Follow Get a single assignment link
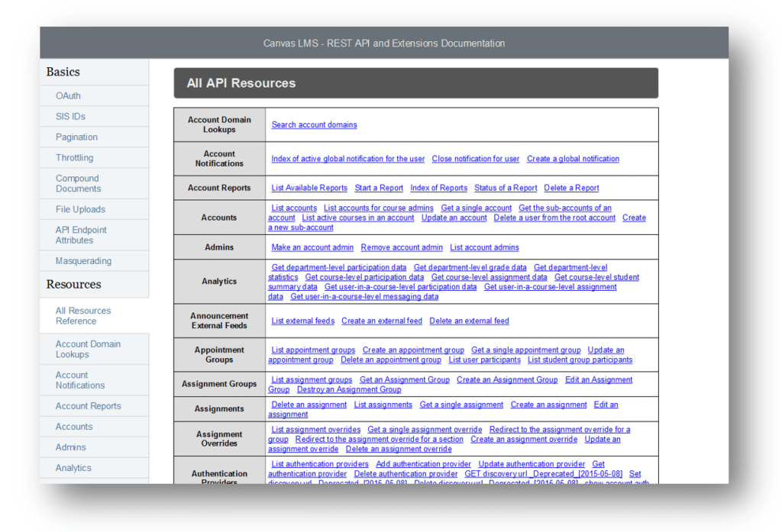782x532 pixels. pos(461,405)
